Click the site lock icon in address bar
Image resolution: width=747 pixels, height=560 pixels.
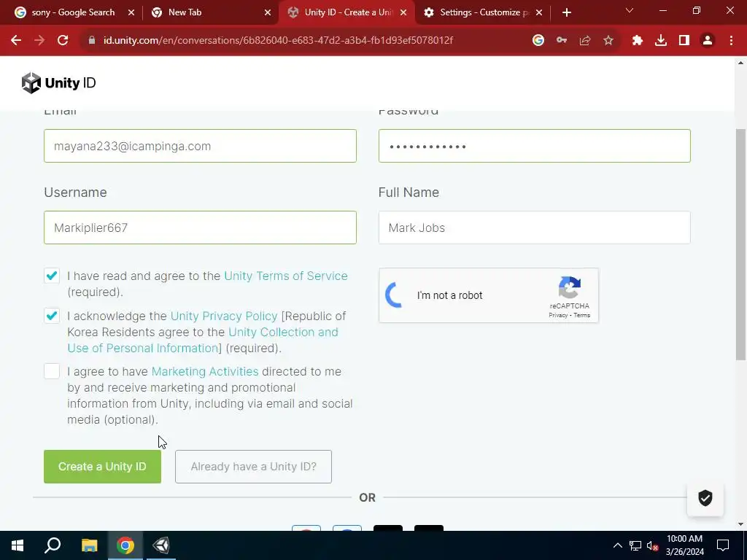point(91,41)
